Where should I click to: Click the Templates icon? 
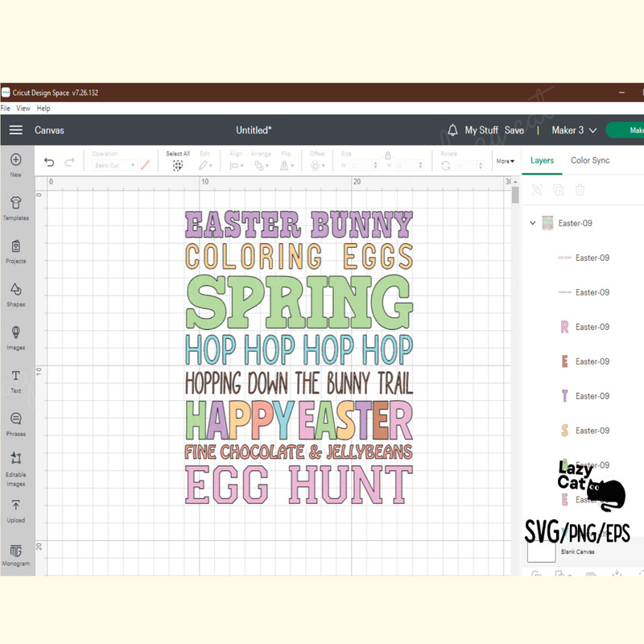[16, 206]
